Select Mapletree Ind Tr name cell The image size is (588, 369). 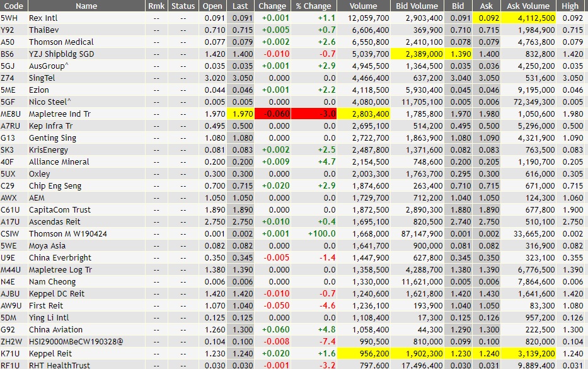(x=60, y=114)
